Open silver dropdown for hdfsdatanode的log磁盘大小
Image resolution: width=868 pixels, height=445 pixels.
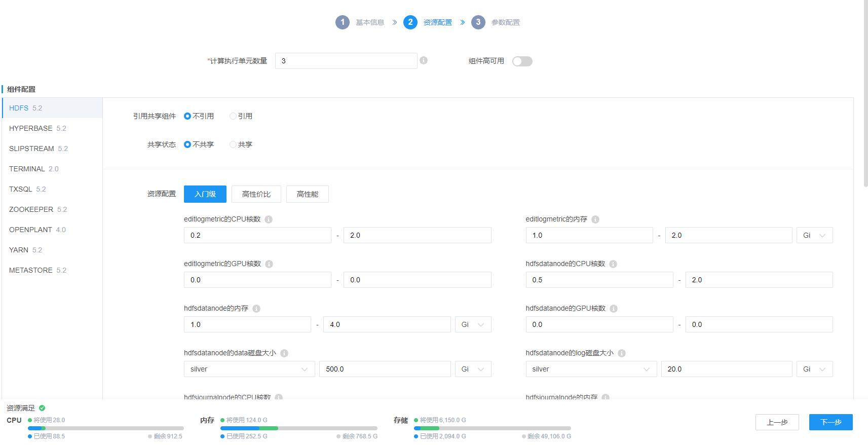591,369
